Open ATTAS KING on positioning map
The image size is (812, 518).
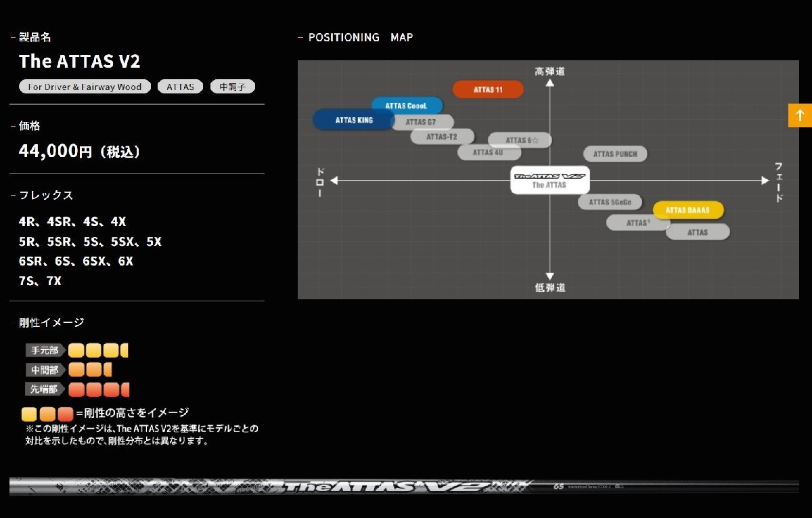[x=353, y=120]
